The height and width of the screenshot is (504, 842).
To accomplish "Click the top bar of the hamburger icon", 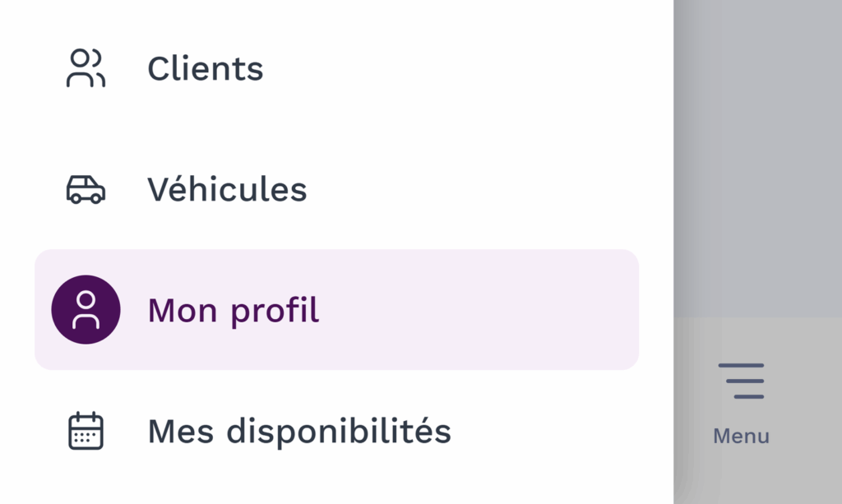I will point(741,365).
